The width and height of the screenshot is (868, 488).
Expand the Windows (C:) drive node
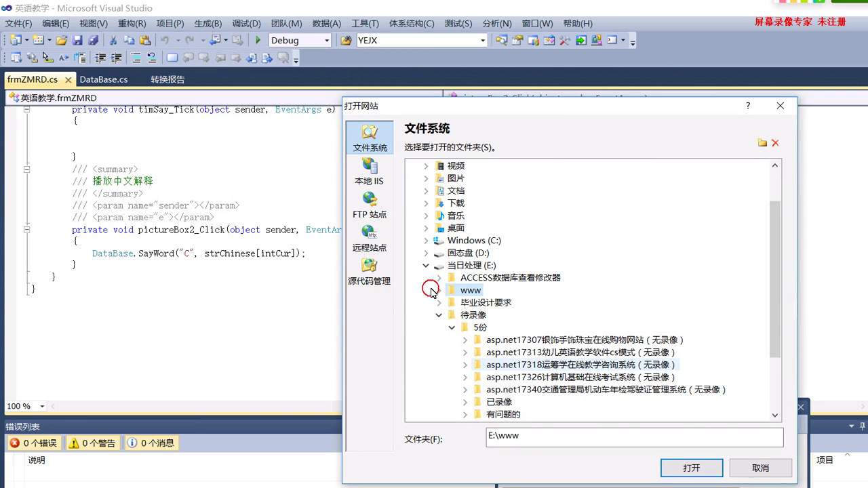pos(426,241)
